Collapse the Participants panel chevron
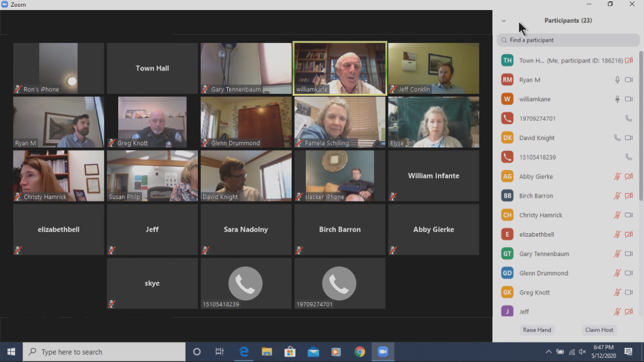This screenshot has height=362, width=644. pos(503,21)
